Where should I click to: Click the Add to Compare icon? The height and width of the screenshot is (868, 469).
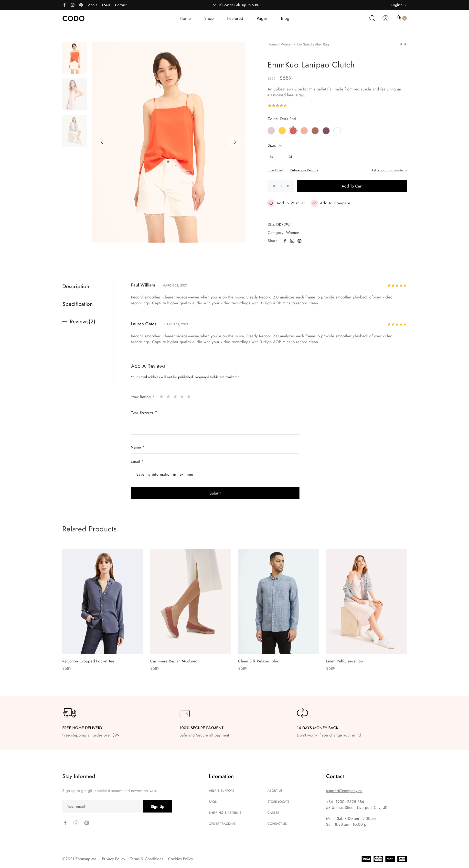[314, 203]
